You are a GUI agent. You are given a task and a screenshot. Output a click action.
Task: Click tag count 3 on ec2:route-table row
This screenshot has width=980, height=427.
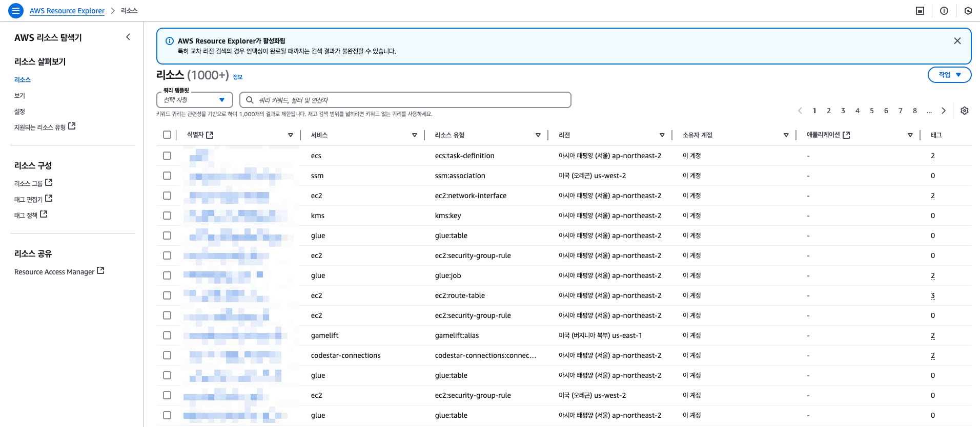(933, 295)
